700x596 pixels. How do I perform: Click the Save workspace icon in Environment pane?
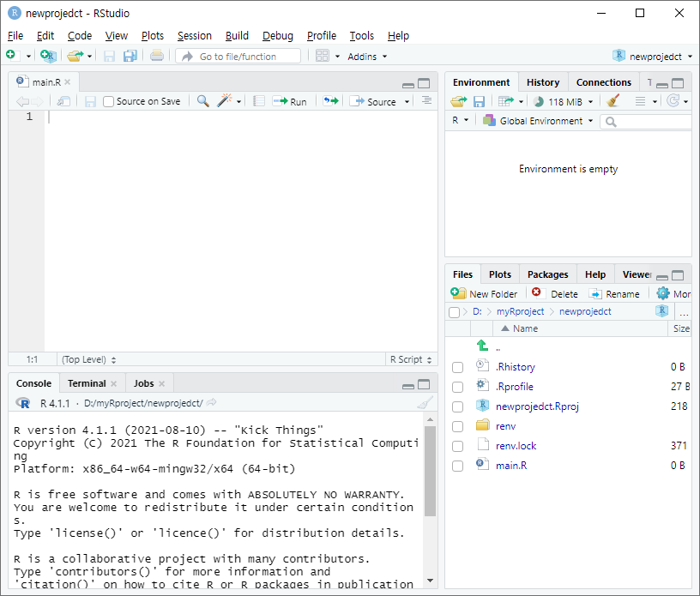[x=479, y=102]
